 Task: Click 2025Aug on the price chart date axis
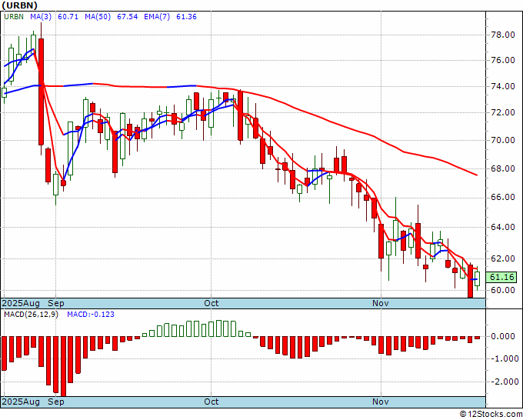point(21,303)
